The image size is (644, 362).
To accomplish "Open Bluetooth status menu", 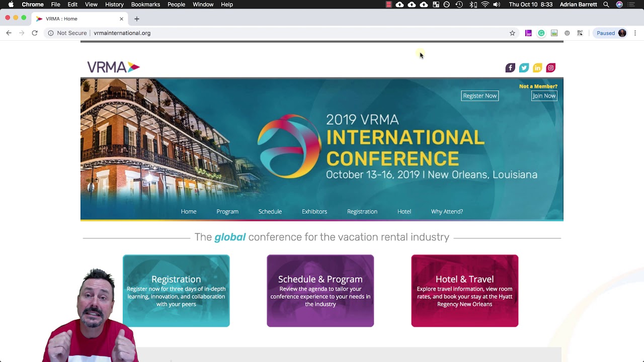I will coord(473,5).
